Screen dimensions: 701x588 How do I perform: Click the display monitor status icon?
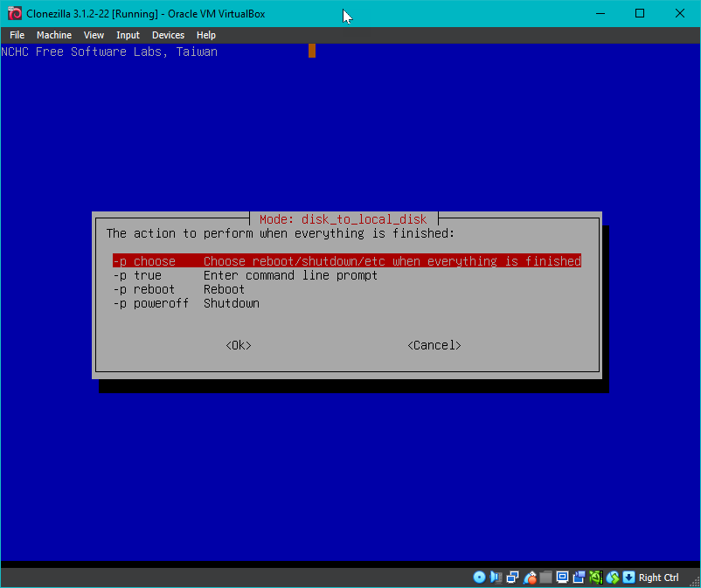click(563, 578)
